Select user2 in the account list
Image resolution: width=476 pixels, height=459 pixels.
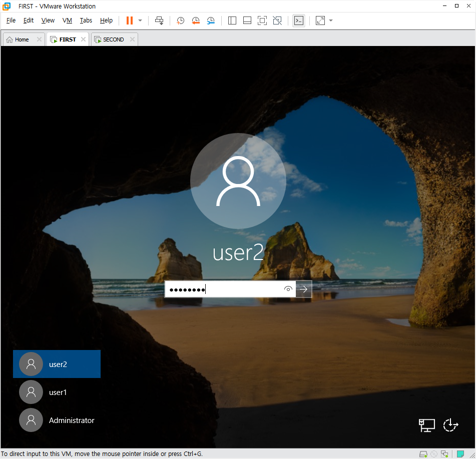coord(57,364)
